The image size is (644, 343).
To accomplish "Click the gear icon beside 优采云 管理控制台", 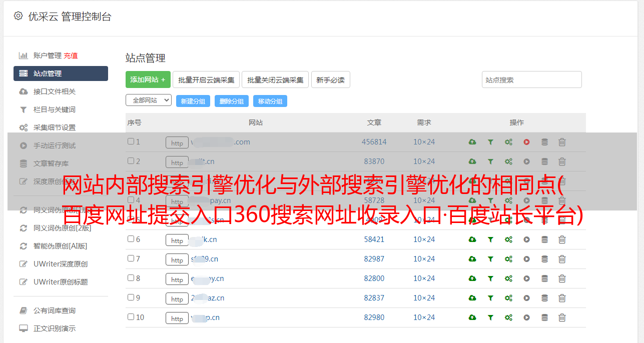I will (18, 16).
